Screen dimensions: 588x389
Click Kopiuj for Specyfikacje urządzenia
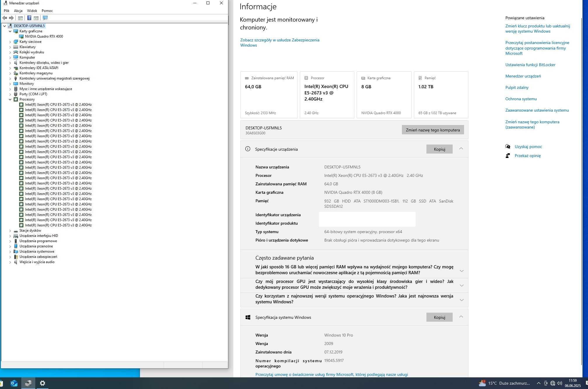[439, 149]
